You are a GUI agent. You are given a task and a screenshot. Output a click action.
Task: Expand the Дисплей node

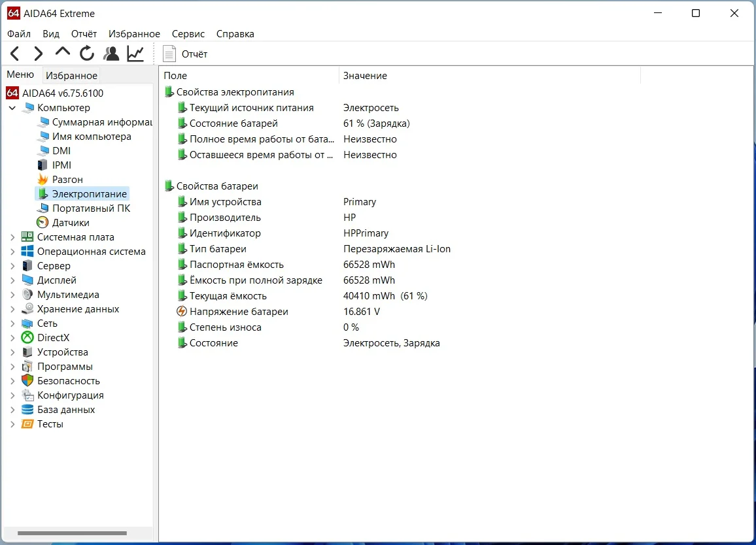point(12,280)
